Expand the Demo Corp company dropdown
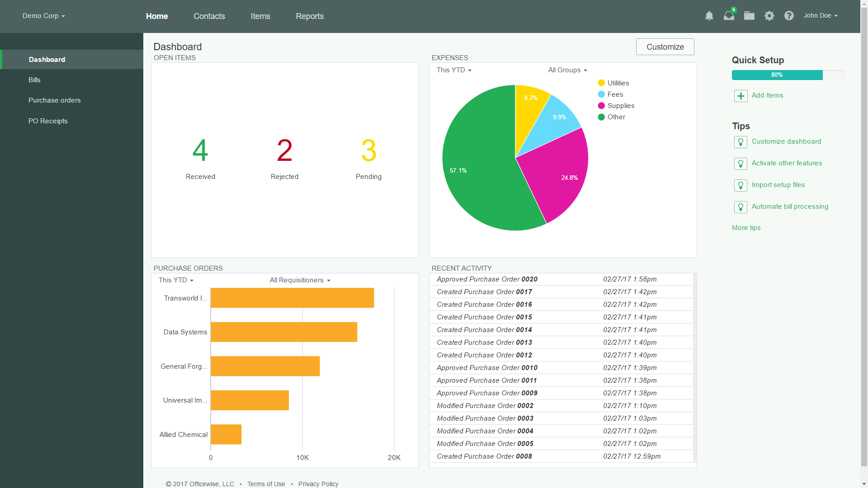Screen dimensions: 868x488 [44, 16]
